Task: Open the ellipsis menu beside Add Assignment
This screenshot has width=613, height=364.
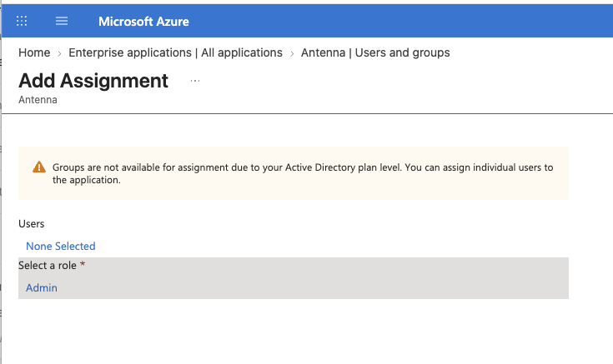Action: (195, 81)
